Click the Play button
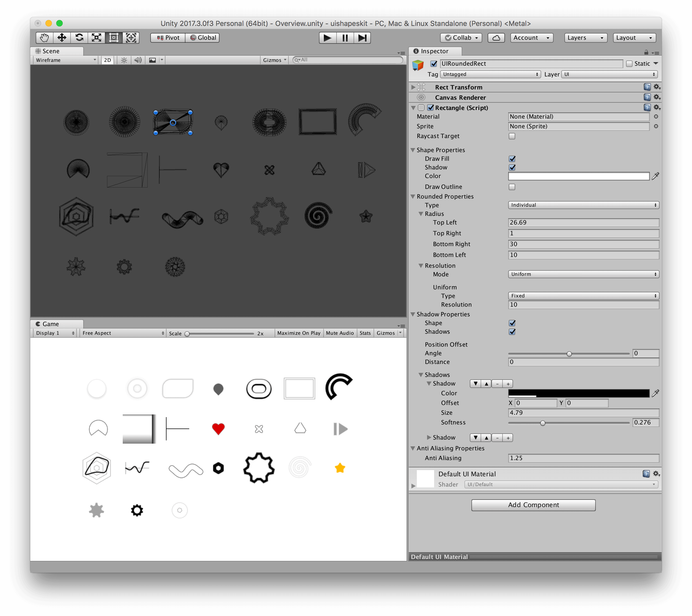Image resolution: width=692 pixels, height=616 pixels. point(327,38)
